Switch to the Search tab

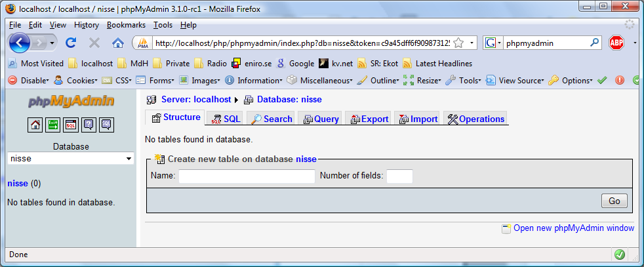coord(271,119)
